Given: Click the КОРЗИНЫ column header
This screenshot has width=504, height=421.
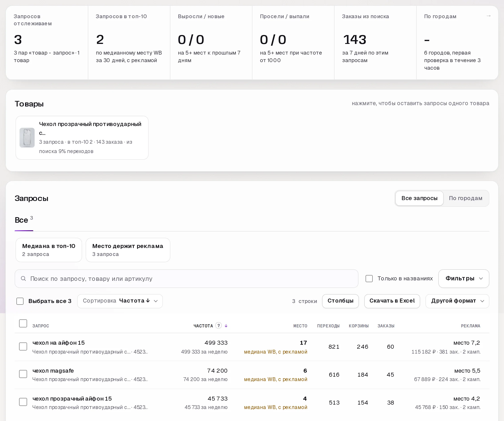Looking at the screenshot, I should coord(359,326).
